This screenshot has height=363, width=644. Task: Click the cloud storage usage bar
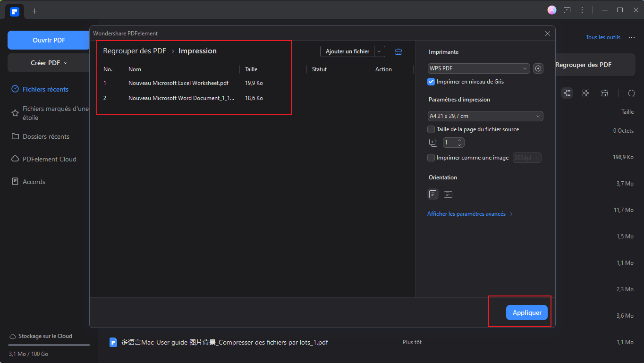pyautogui.click(x=49, y=345)
